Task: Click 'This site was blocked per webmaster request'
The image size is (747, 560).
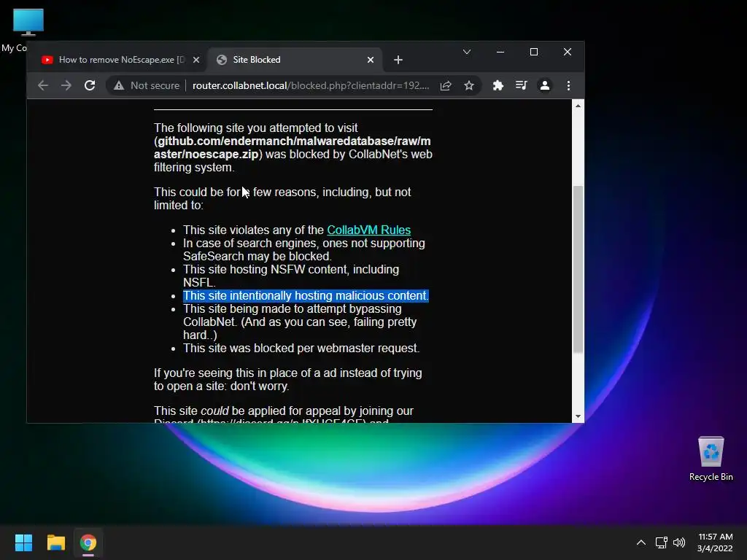Action: click(x=301, y=348)
